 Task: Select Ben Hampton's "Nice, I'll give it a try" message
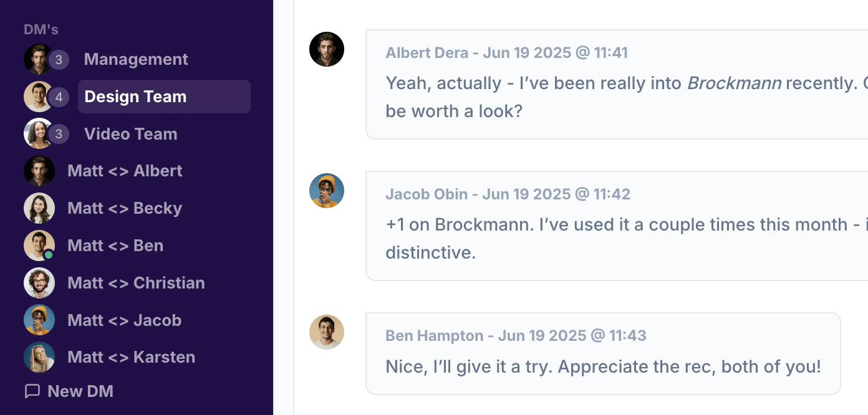[603, 366]
